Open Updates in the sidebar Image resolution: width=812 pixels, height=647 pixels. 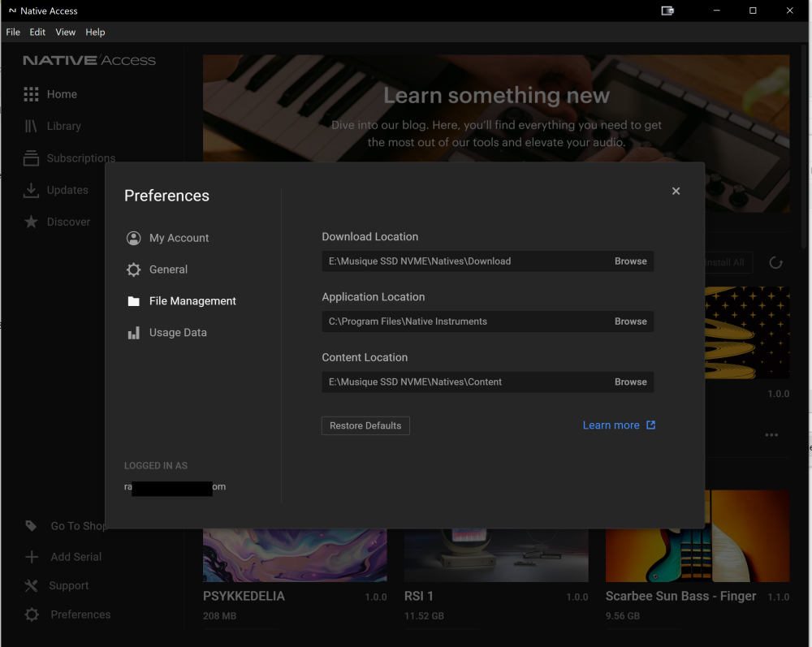(x=67, y=190)
